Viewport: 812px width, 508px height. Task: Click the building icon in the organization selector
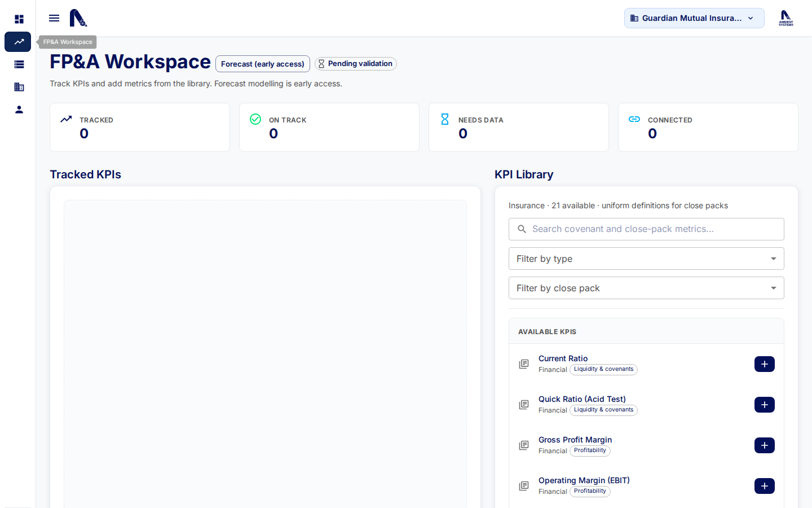coord(634,18)
